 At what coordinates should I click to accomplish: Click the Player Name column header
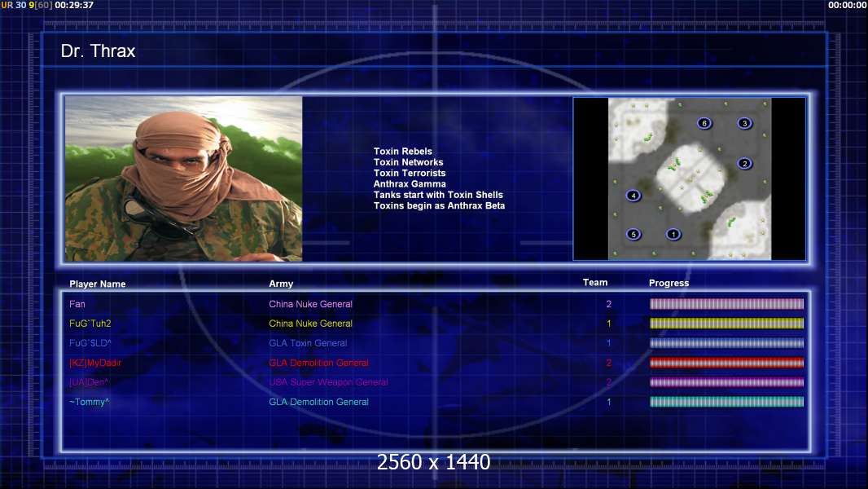click(98, 284)
